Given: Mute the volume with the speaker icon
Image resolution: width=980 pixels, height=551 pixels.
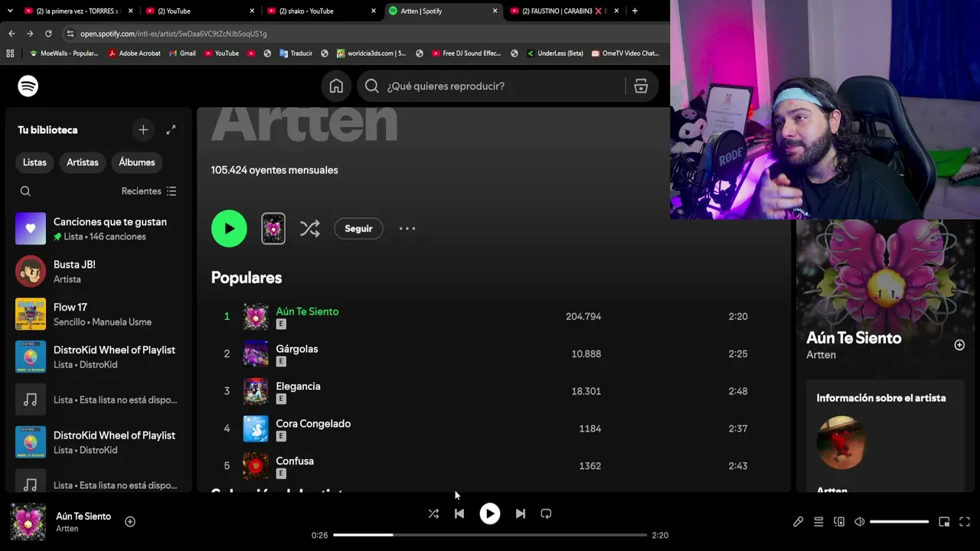Looking at the screenshot, I should (x=860, y=522).
